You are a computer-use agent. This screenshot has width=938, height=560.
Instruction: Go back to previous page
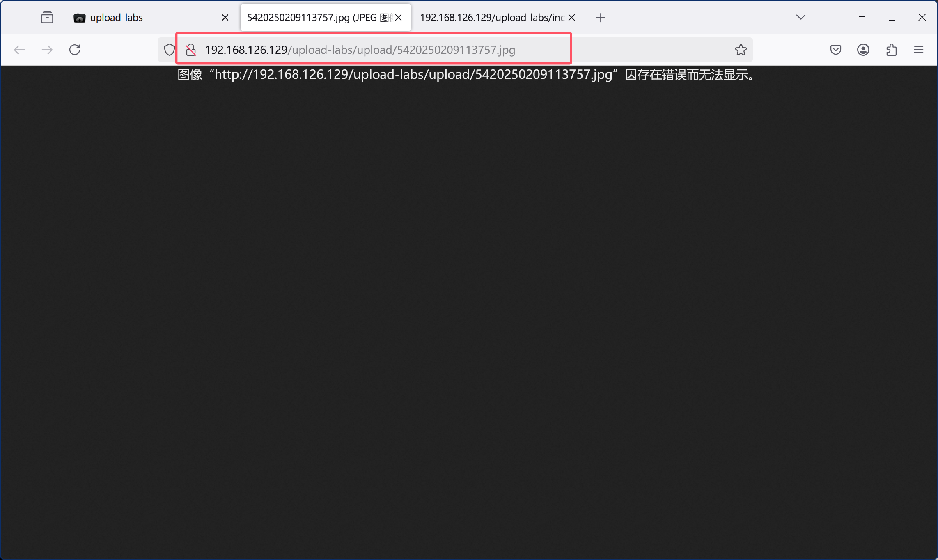[19, 50]
